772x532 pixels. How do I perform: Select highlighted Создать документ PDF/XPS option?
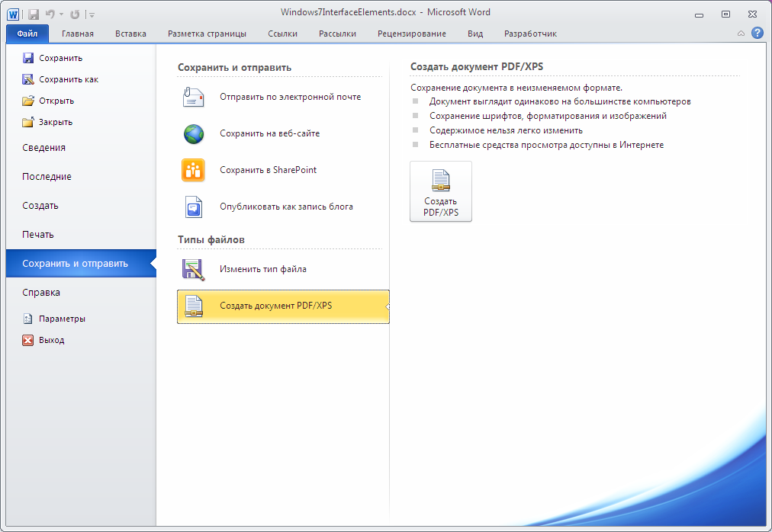pos(283,306)
